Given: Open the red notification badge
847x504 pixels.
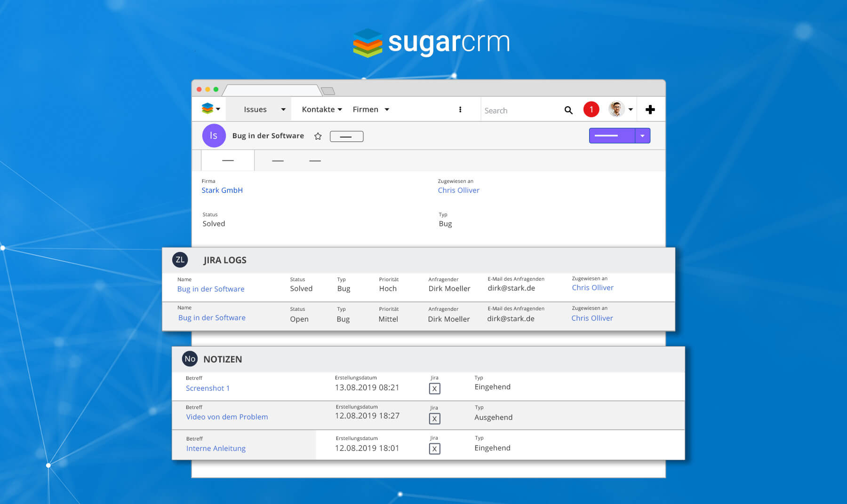Looking at the screenshot, I should tap(591, 109).
